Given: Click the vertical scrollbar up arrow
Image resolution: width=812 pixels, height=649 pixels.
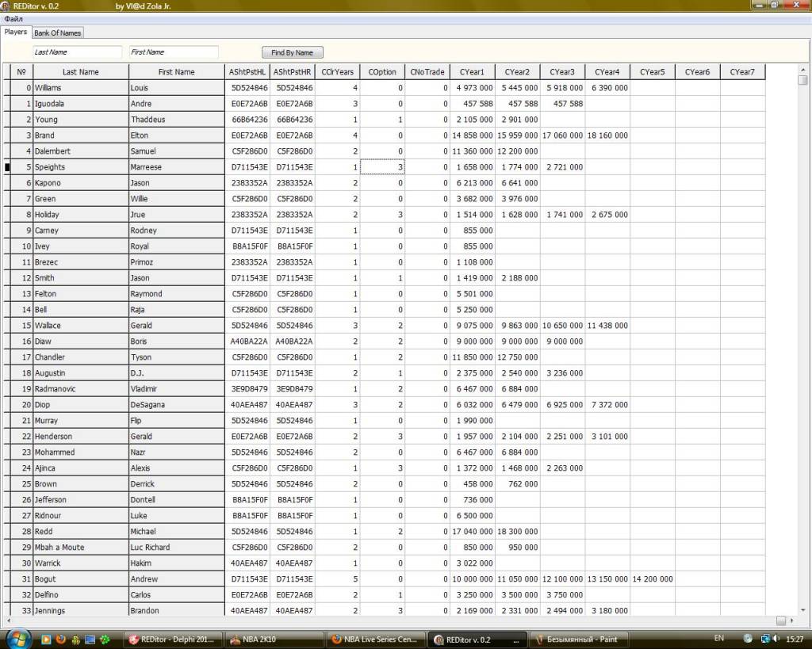Looking at the screenshot, I should [x=802, y=70].
